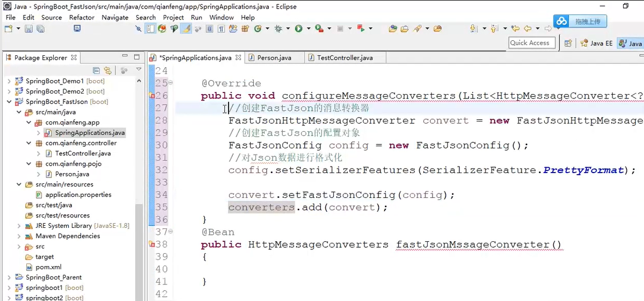
Task: Click the Open Perspective icon
Action: [x=568, y=43]
